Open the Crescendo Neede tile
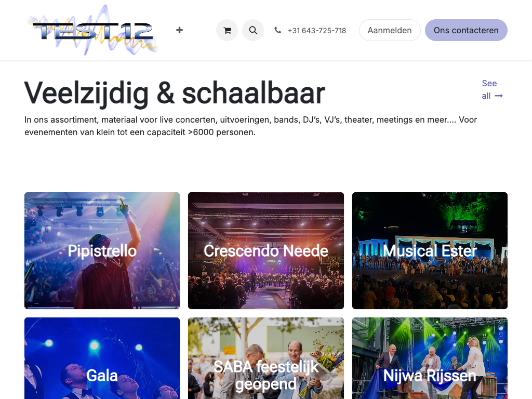This screenshot has height=399, width=532. [x=265, y=250]
